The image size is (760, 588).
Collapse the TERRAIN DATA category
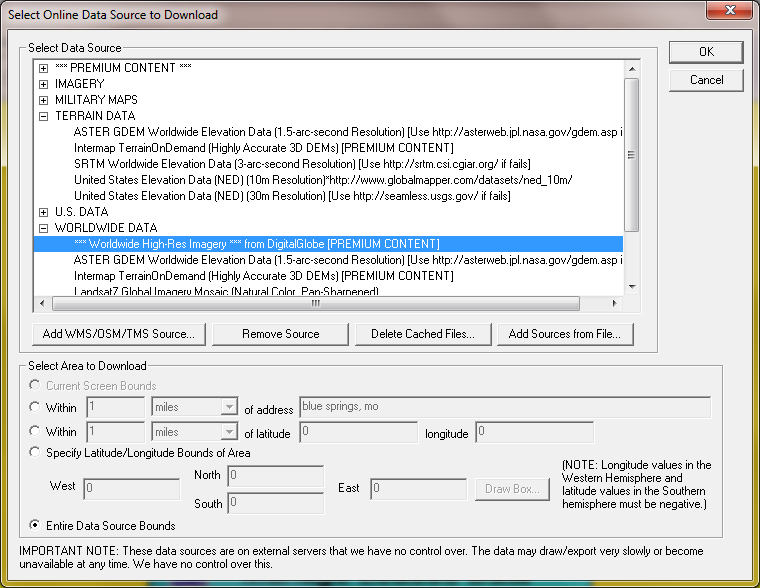tap(43, 116)
